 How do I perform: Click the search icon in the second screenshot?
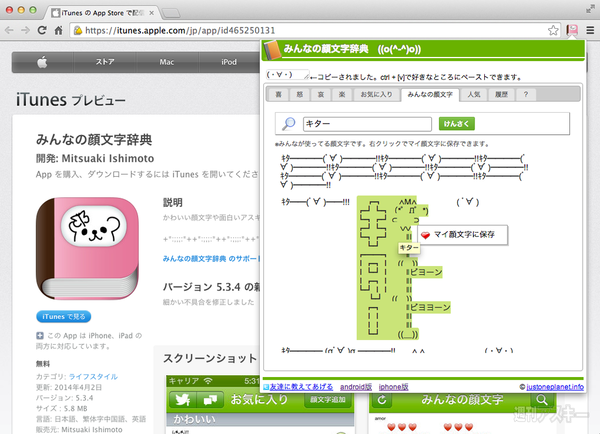[x=542, y=400]
